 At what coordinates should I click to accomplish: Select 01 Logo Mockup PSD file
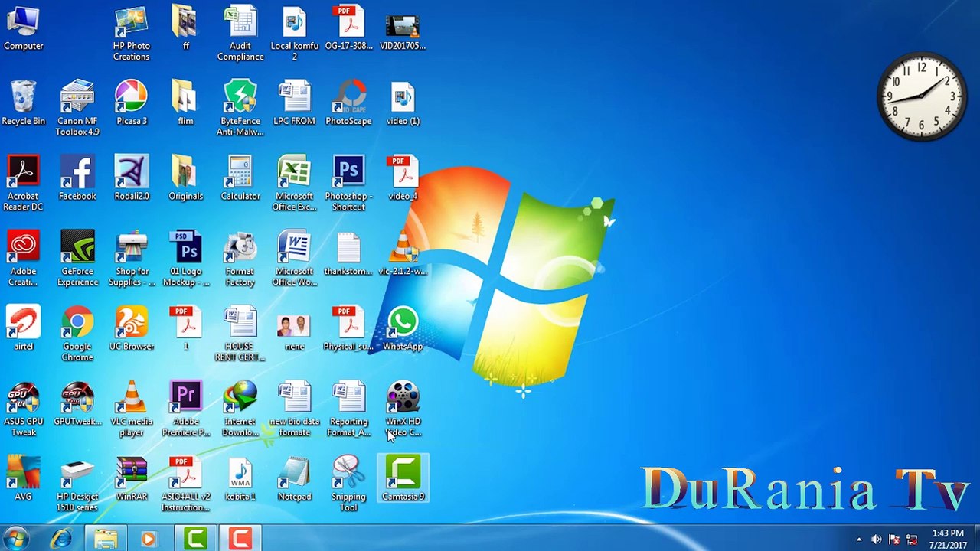click(x=185, y=259)
